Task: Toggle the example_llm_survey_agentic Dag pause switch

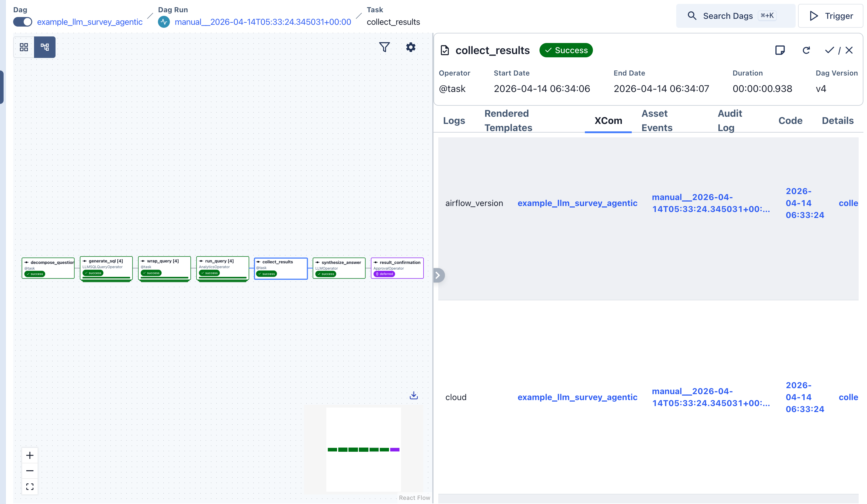Action: (x=23, y=22)
